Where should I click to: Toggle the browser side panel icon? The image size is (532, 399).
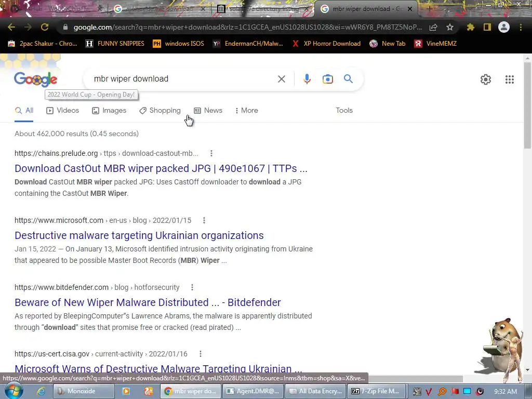(487, 27)
